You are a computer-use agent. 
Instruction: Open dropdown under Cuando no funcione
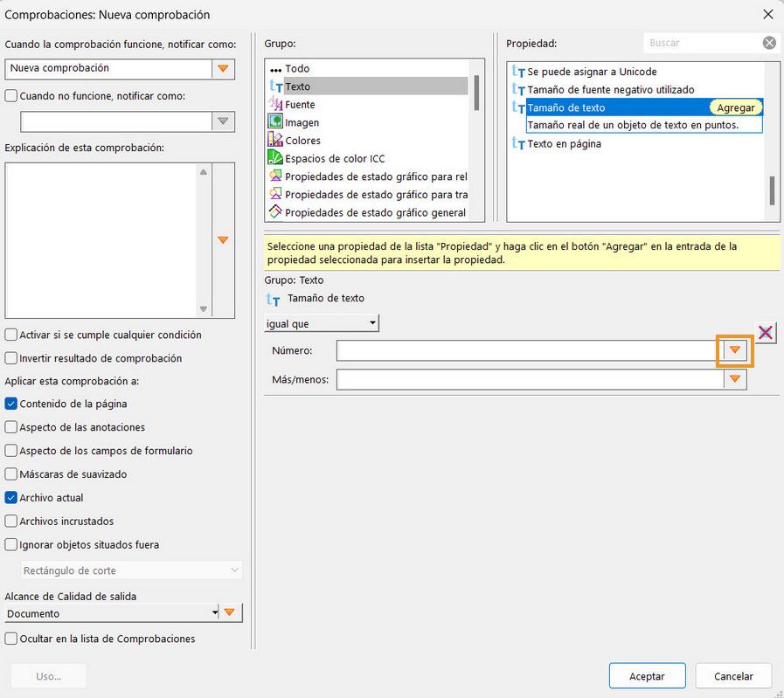223,121
